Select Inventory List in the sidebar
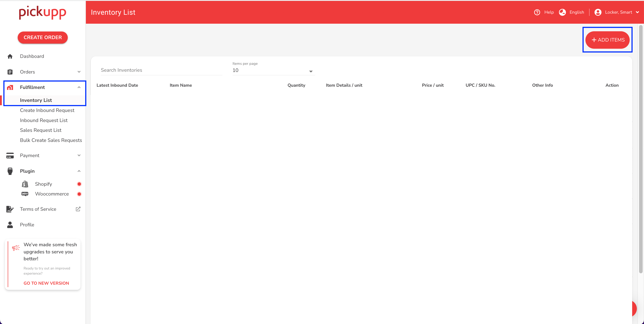The width and height of the screenshot is (644, 324). (36, 100)
